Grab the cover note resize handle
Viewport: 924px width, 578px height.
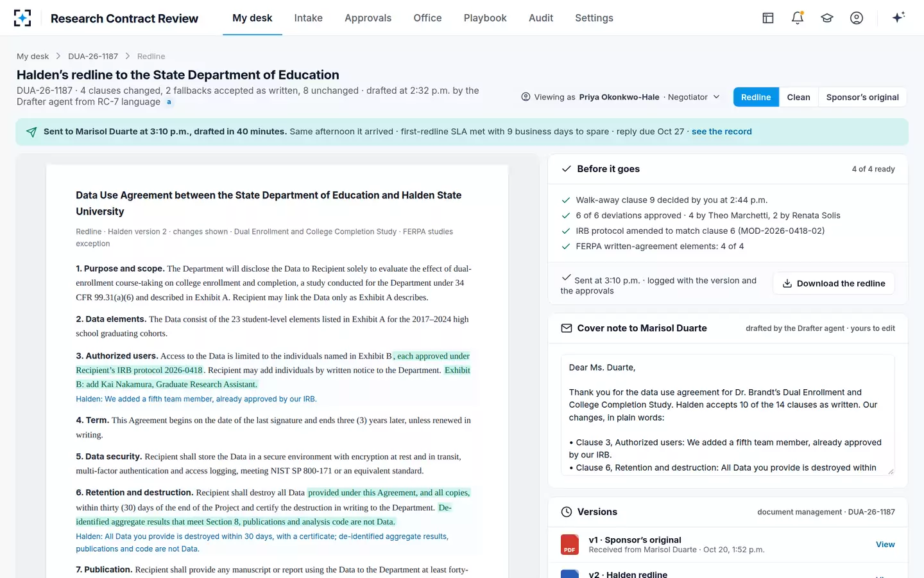(x=891, y=471)
